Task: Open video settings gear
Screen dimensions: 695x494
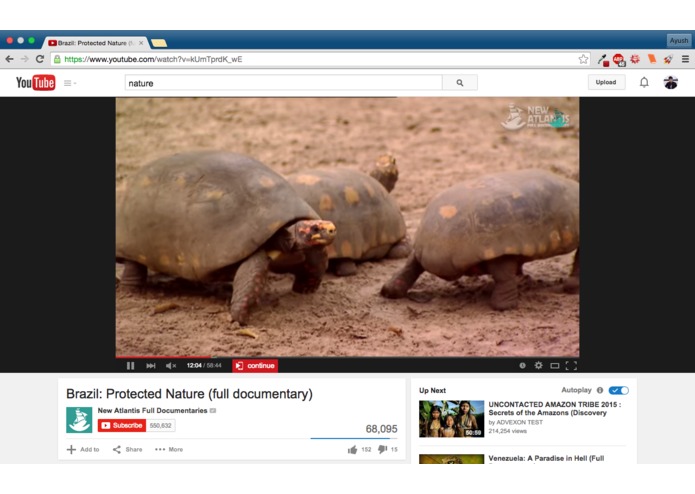Action: pyautogui.click(x=538, y=366)
